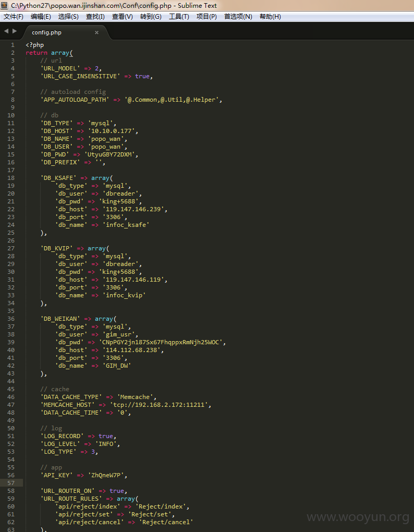This screenshot has height=532, width=414.
Task: Open the 帮助(H) menu
Action: (270, 17)
